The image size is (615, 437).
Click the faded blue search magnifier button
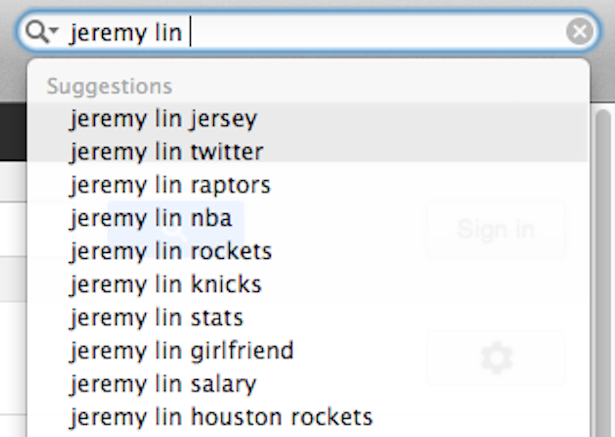[x=176, y=229]
